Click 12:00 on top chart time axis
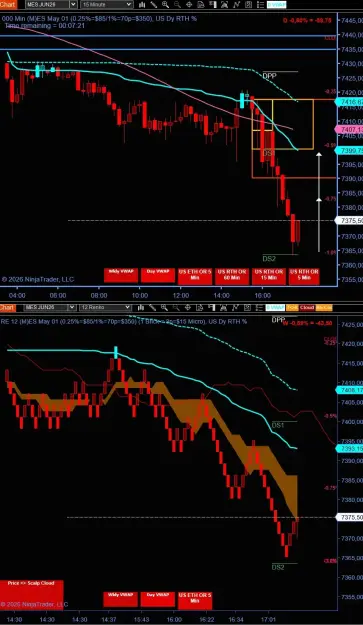Screen dimensions: 363x625 pyautogui.click(x=181, y=295)
